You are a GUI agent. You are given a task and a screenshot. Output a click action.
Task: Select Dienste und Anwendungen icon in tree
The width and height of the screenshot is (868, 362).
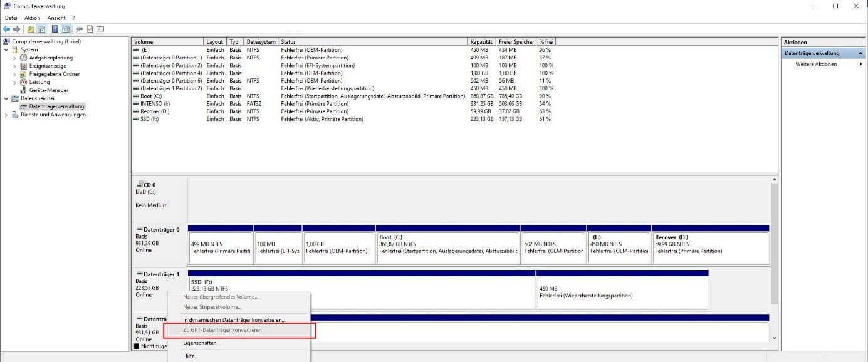click(x=15, y=115)
